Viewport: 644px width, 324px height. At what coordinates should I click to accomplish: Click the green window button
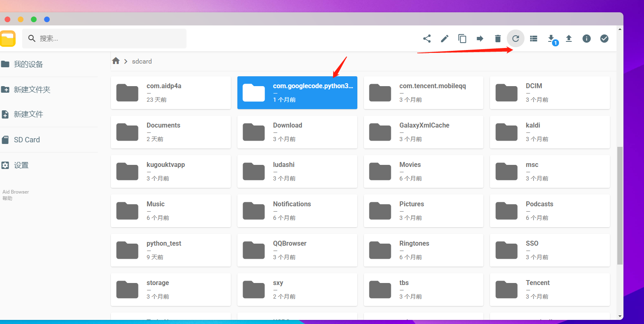[34, 19]
